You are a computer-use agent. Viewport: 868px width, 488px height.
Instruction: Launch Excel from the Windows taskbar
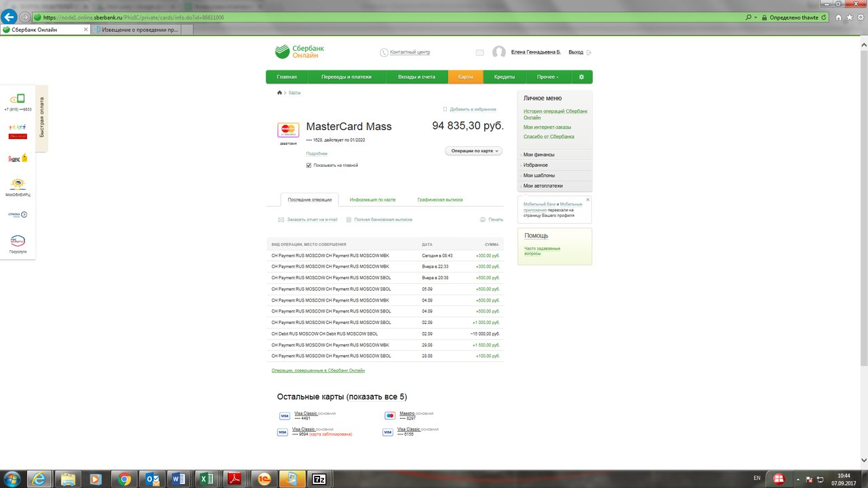click(x=206, y=479)
